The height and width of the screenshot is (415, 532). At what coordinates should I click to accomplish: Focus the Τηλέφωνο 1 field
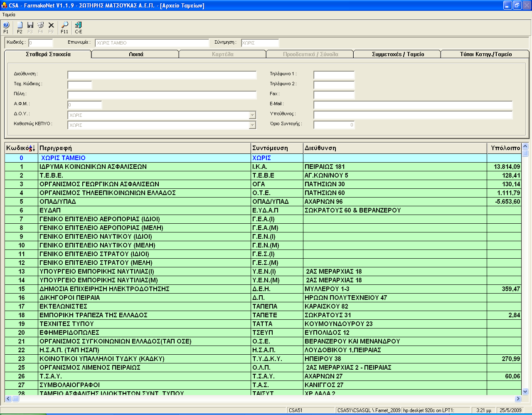pos(334,75)
